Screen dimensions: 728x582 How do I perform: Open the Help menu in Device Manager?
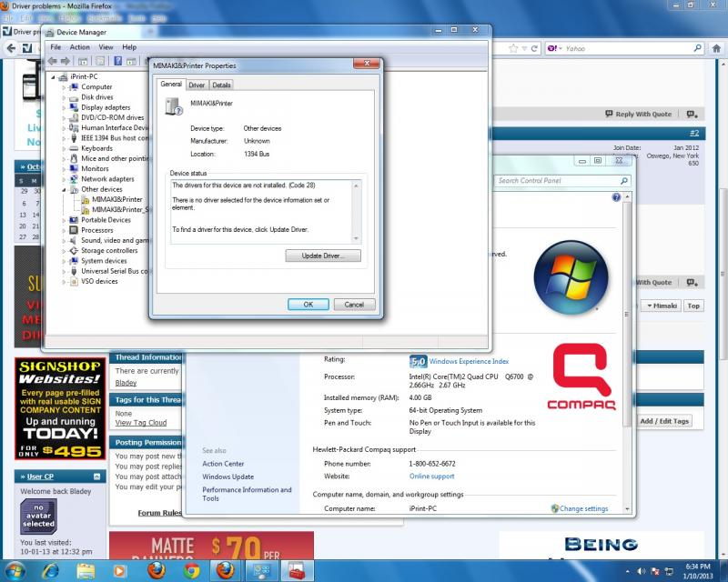pyautogui.click(x=129, y=47)
